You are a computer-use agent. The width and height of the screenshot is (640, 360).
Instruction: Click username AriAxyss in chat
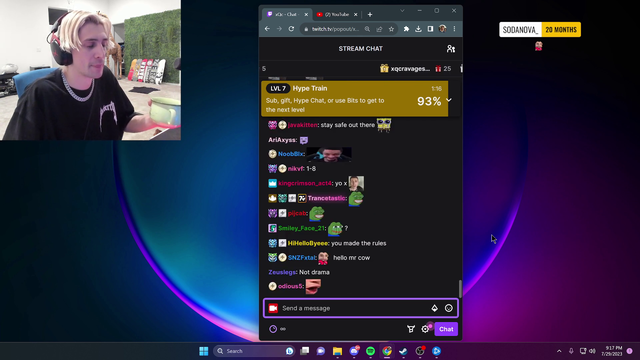point(282,140)
